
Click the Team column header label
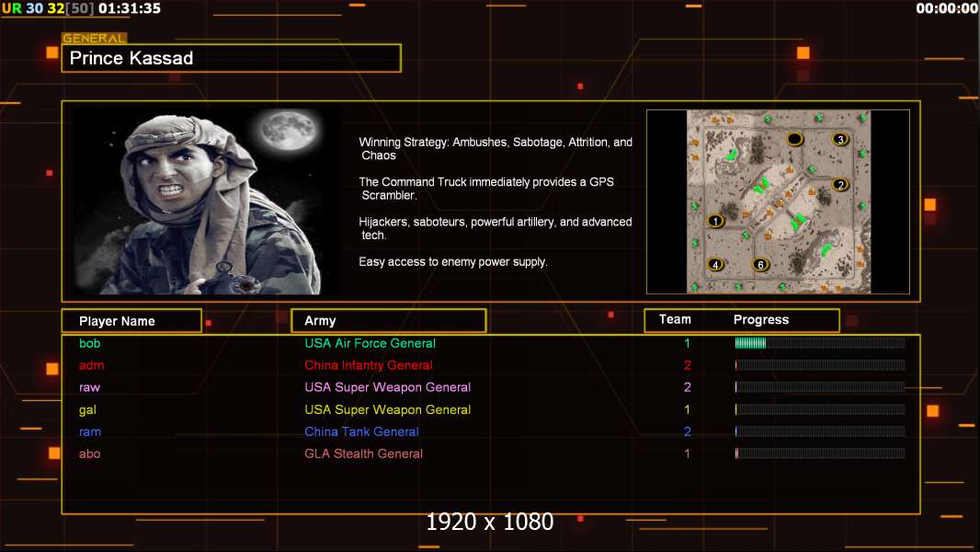coord(675,319)
